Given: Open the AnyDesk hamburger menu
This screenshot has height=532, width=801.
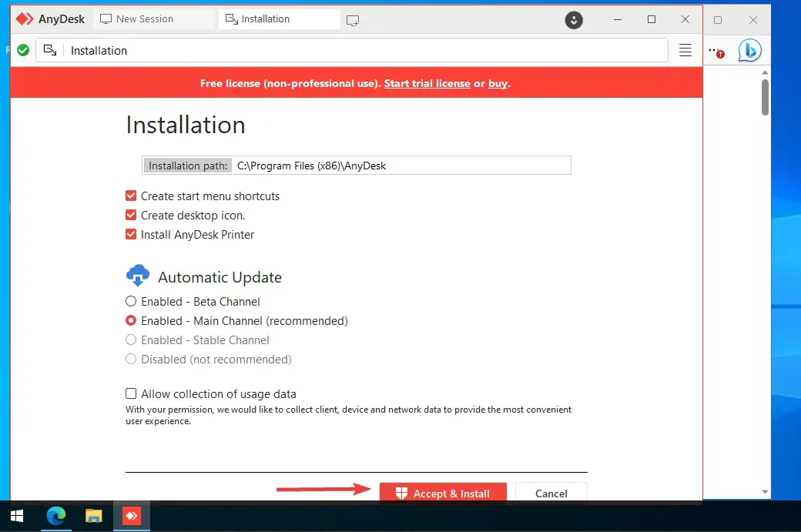Looking at the screenshot, I should tap(685, 50).
